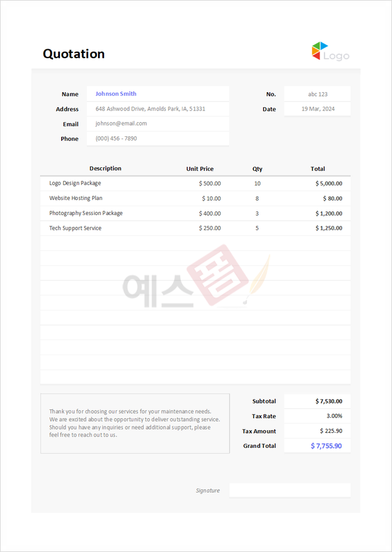
Task: Click unit price $ 10.00
Action: [211, 199]
